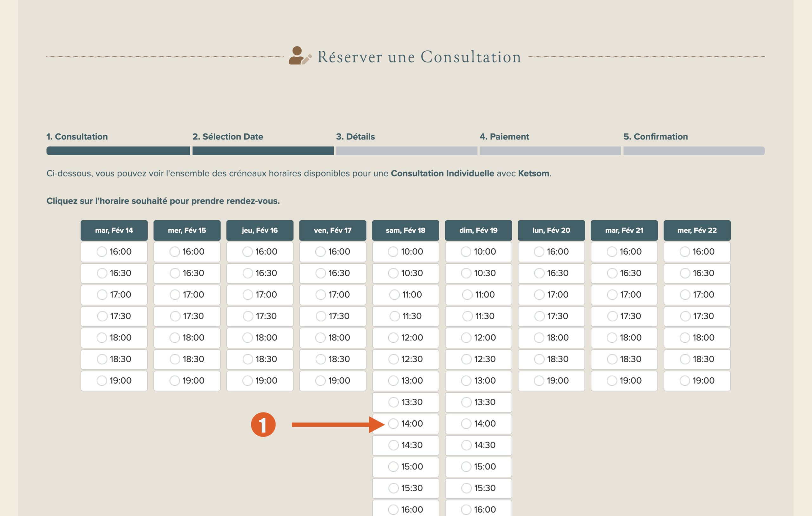Image resolution: width=812 pixels, height=516 pixels.
Task: Click the mer, Fév 15 column header
Action: [x=187, y=230]
